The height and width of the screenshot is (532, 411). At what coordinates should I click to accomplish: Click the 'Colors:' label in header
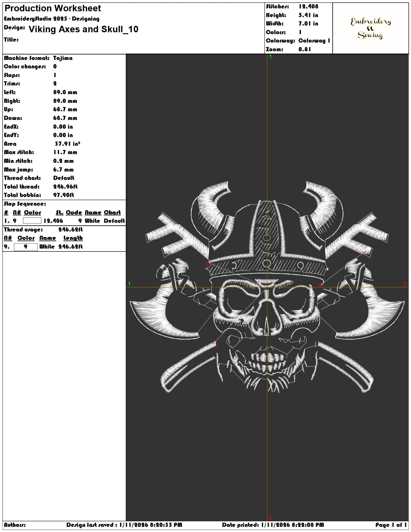[276, 32]
